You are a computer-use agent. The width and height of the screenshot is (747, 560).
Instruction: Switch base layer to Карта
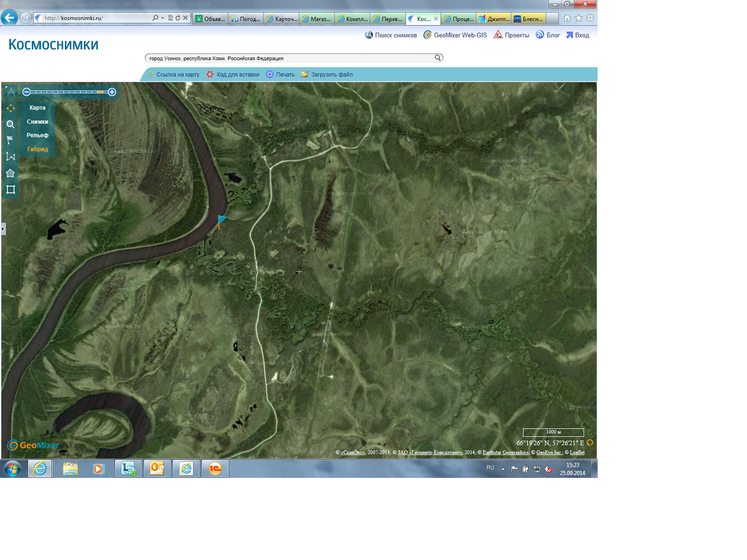tap(37, 108)
